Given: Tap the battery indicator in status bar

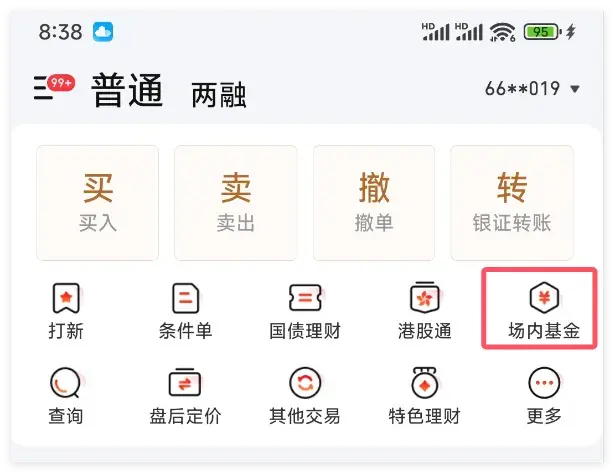Looking at the screenshot, I should pyautogui.click(x=542, y=31).
